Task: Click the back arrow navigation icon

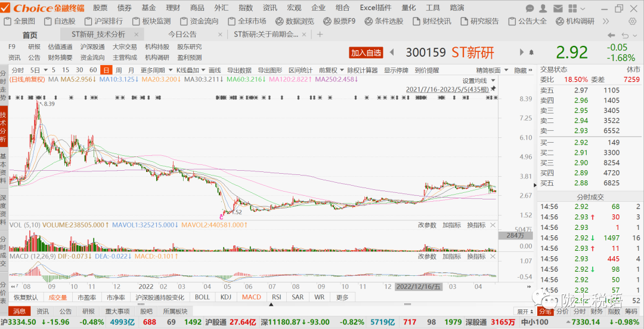Action: 611,35
